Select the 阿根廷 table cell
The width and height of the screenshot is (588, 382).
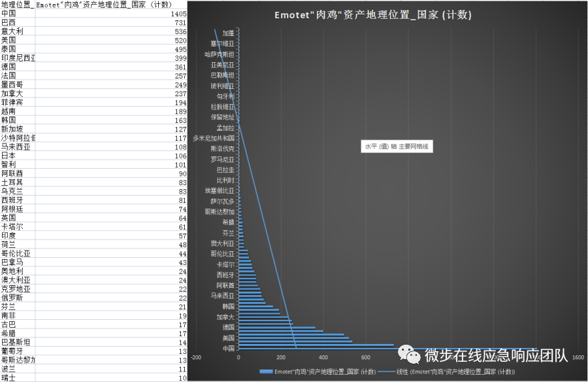18,209
